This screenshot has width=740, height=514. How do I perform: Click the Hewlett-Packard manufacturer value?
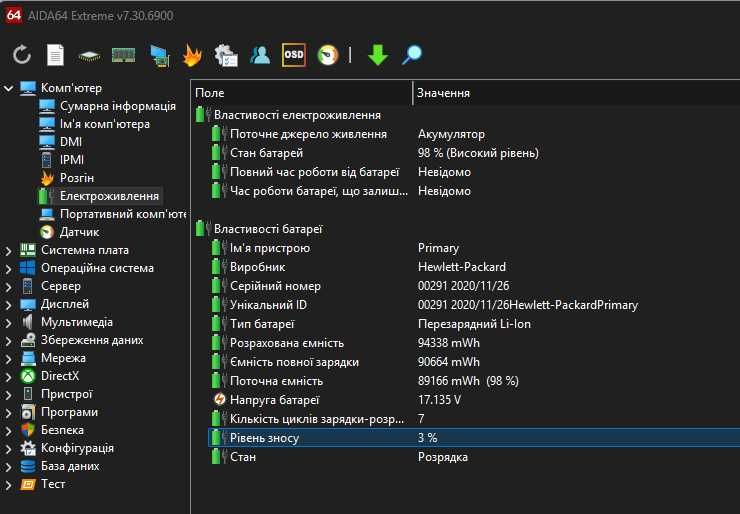click(x=462, y=267)
